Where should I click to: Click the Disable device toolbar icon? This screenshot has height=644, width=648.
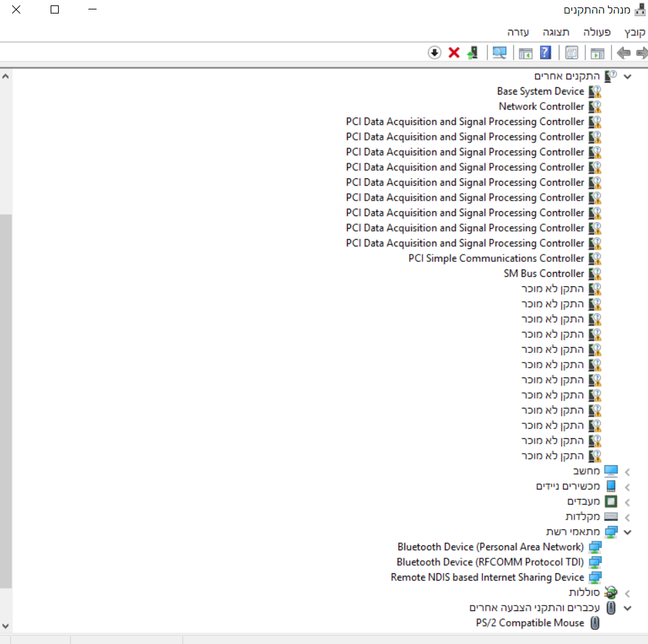(x=435, y=53)
